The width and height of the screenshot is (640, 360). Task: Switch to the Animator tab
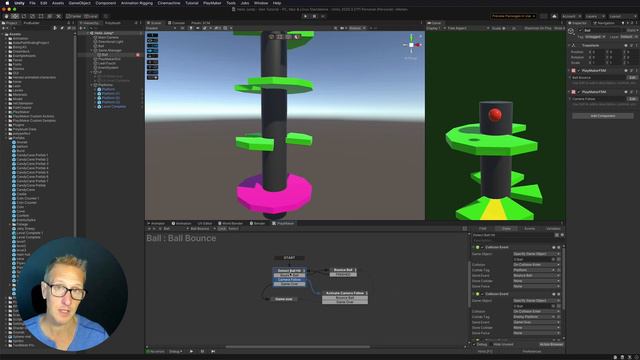[156, 223]
